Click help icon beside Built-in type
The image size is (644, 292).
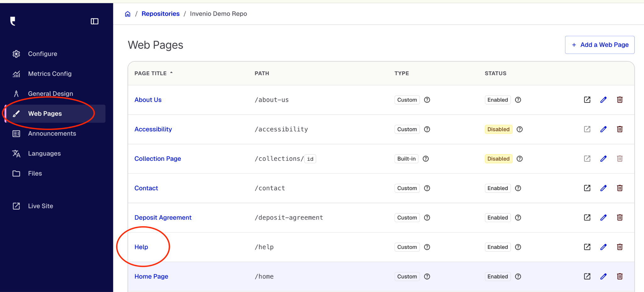click(x=425, y=159)
